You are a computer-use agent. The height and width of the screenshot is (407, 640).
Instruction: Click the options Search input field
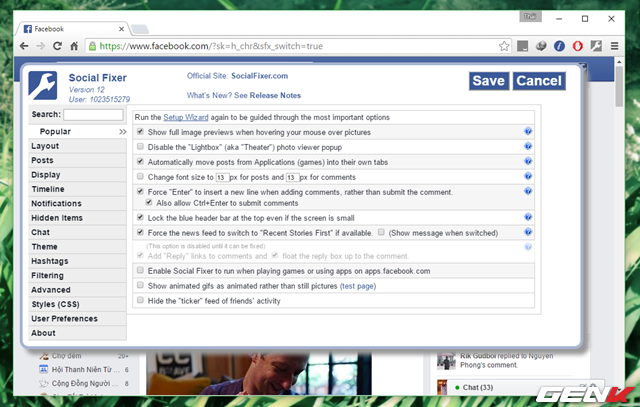coord(93,115)
